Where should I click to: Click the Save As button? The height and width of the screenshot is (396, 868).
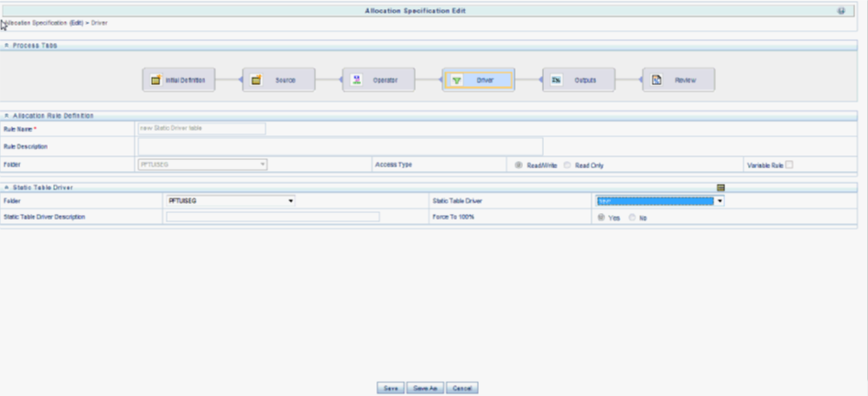tap(425, 389)
